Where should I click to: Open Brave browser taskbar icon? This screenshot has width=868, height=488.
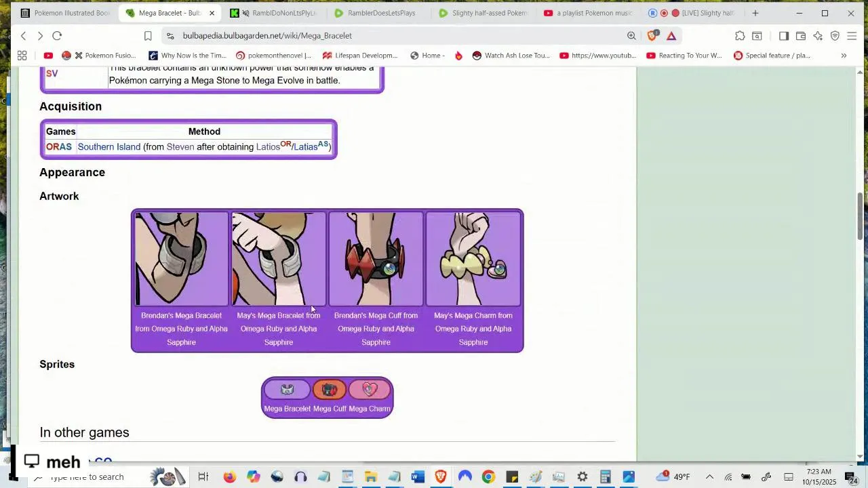(441, 477)
